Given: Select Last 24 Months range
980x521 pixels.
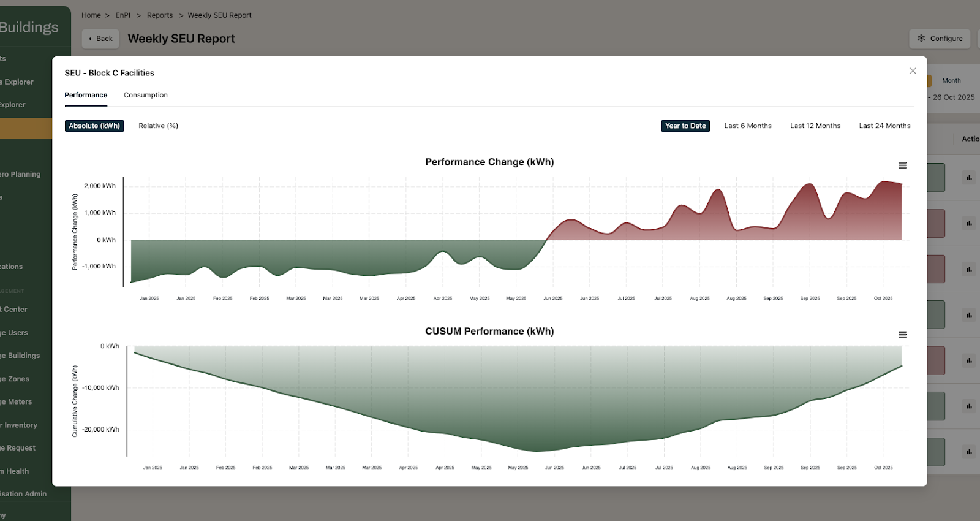Looking at the screenshot, I should click(x=884, y=126).
